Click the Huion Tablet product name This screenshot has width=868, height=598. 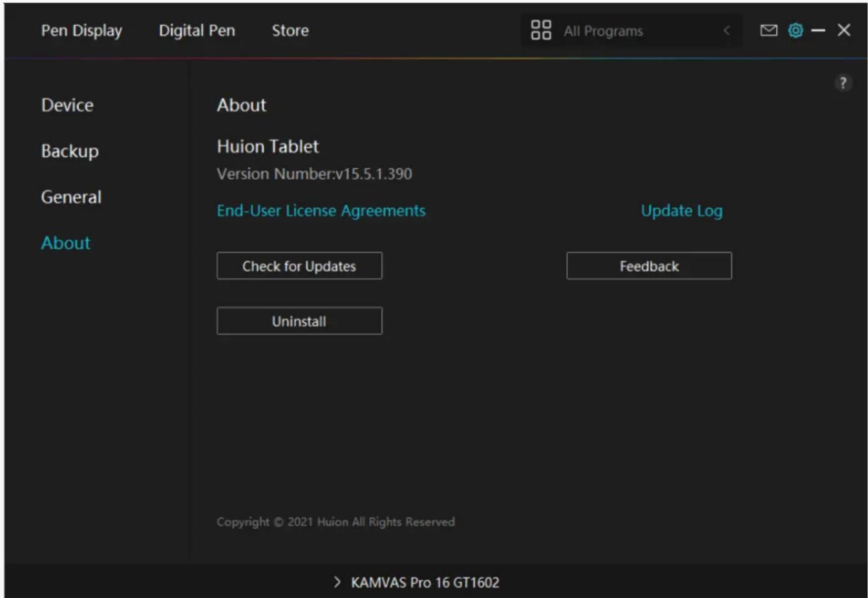tap(268, 147)
